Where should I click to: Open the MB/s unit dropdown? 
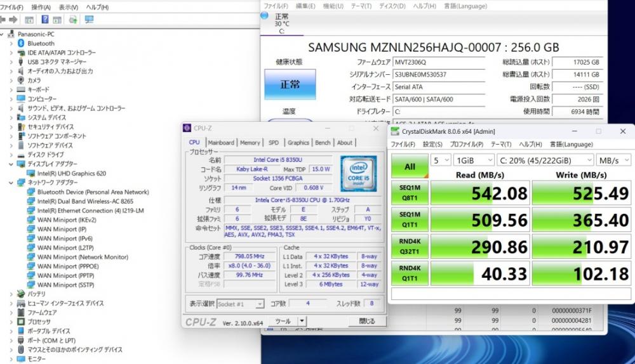point(613,160)
